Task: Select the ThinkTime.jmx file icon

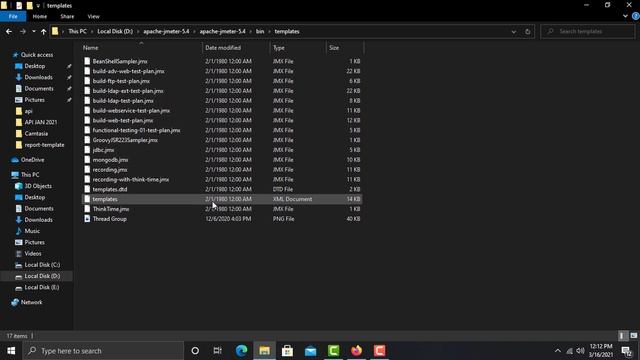Action: pyautogui.click(x=87, y=209)
